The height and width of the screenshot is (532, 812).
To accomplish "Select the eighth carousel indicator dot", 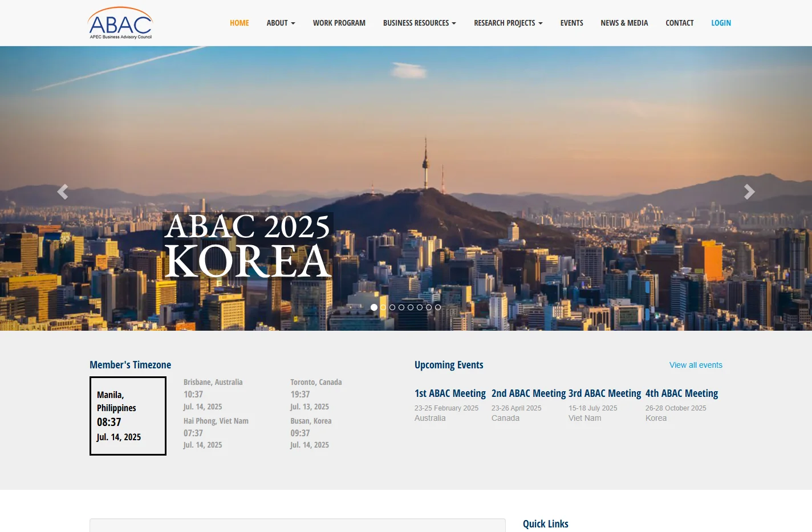I will [x=438, y=307].
